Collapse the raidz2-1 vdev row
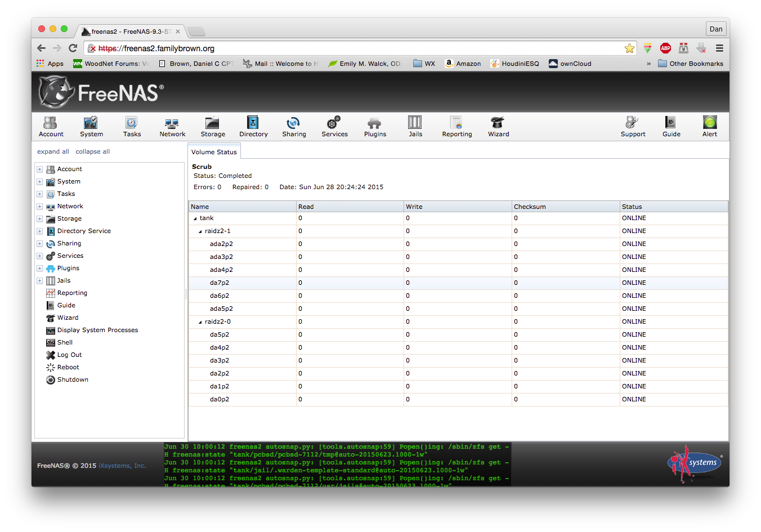 click(200, 231)
